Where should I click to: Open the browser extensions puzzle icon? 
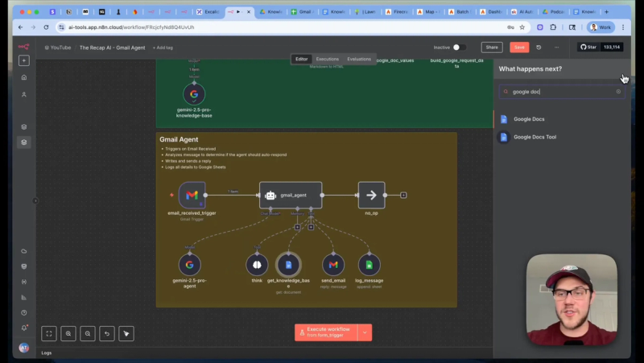tap(553, 27)
